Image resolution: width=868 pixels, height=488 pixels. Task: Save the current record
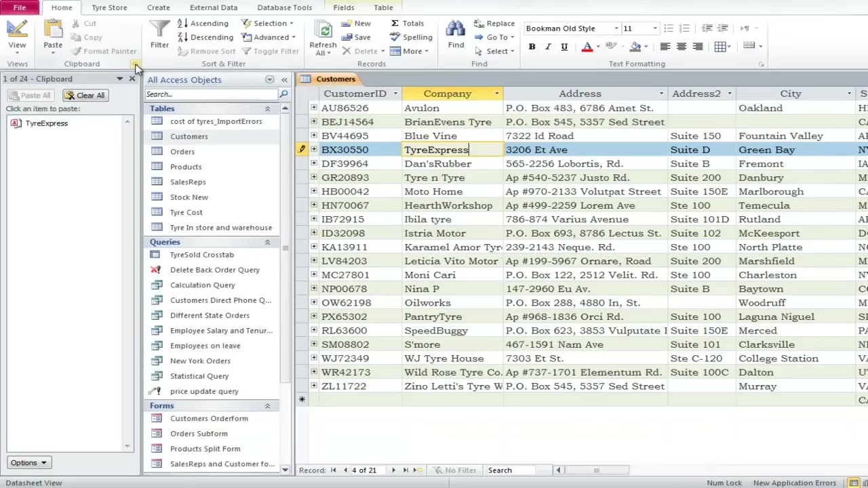[x=357, y=37]
